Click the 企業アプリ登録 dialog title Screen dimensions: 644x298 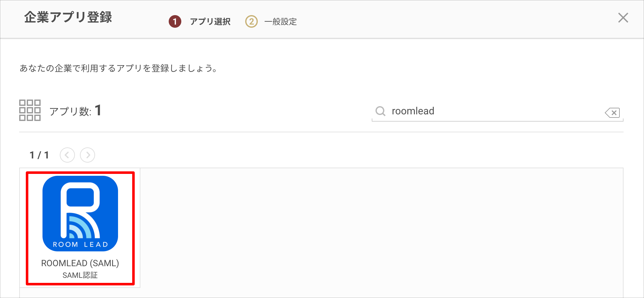point(68,17)
